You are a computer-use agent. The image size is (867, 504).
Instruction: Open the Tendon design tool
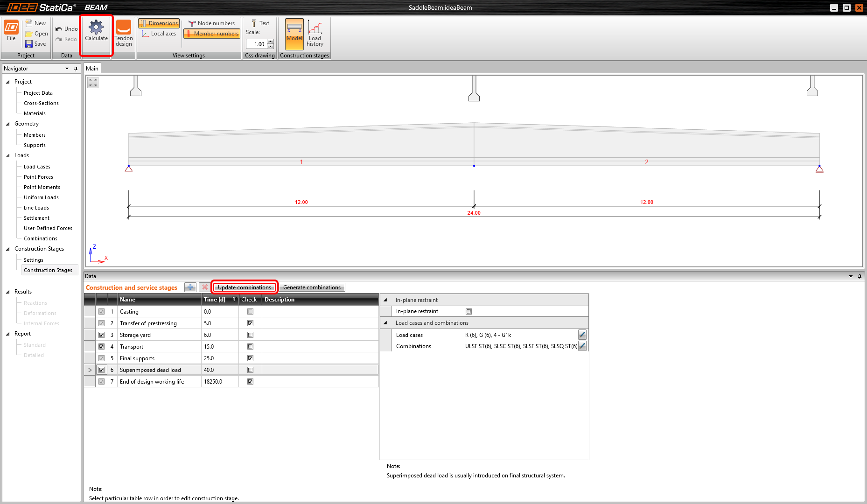click(124, 33)
